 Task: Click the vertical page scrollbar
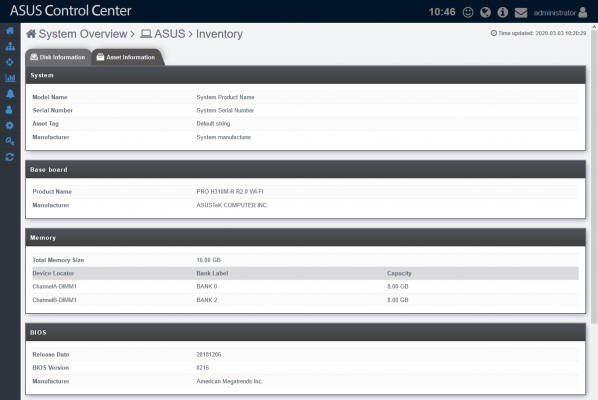pos(594,175)
